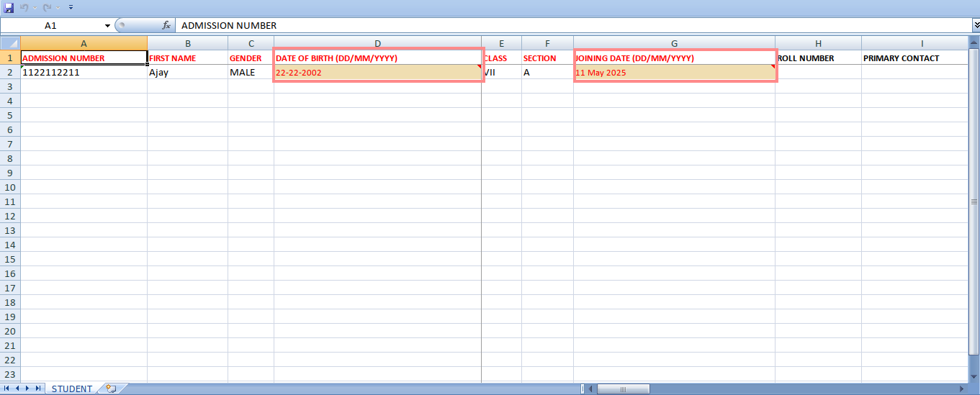
Task: Switch to the STUDENT sheet tab
Action: click(x=72, y=389)
